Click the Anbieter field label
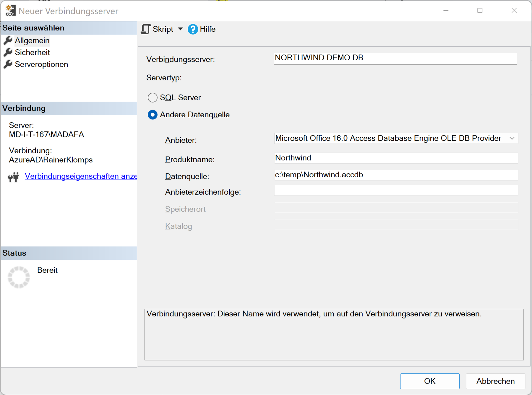Viewport: 532px width, 395px height. [181, 140]
